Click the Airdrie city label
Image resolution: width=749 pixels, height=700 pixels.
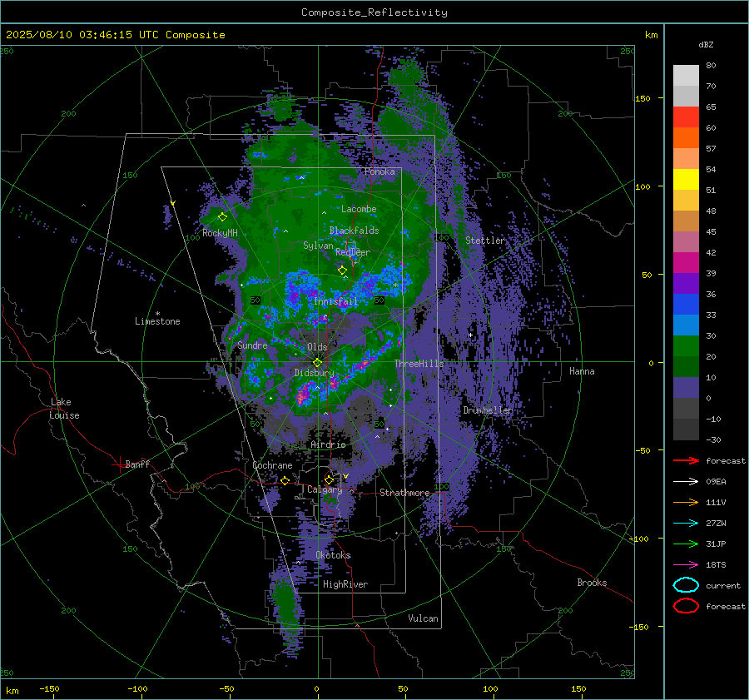328,444
